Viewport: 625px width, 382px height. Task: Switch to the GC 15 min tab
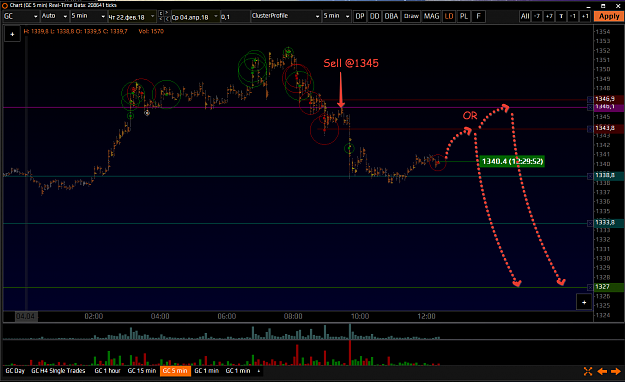[142, 371]
